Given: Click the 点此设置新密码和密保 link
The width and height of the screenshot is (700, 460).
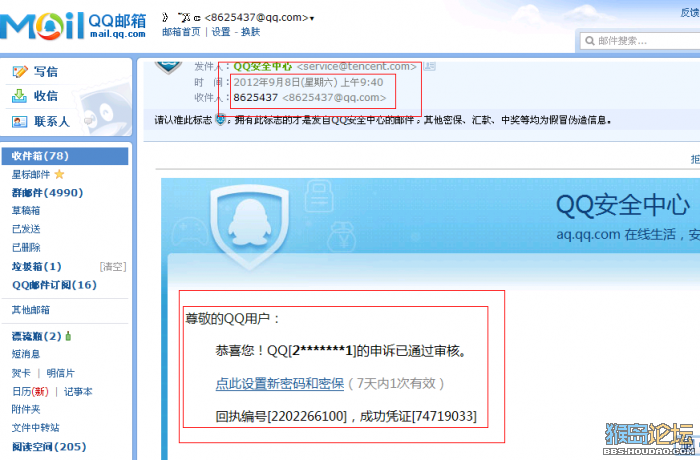Looking at the screenshot, I should (x=279, y=384).
